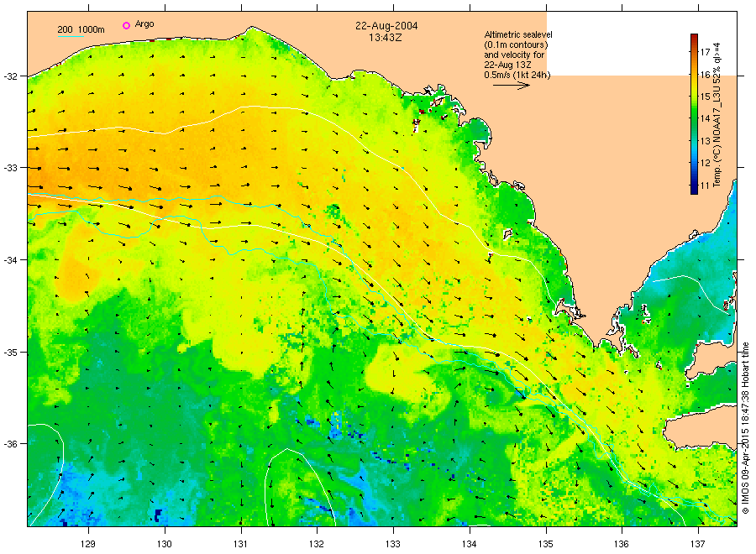Click the longitude axis label 131
756x554 pixels.
point(240,544)
